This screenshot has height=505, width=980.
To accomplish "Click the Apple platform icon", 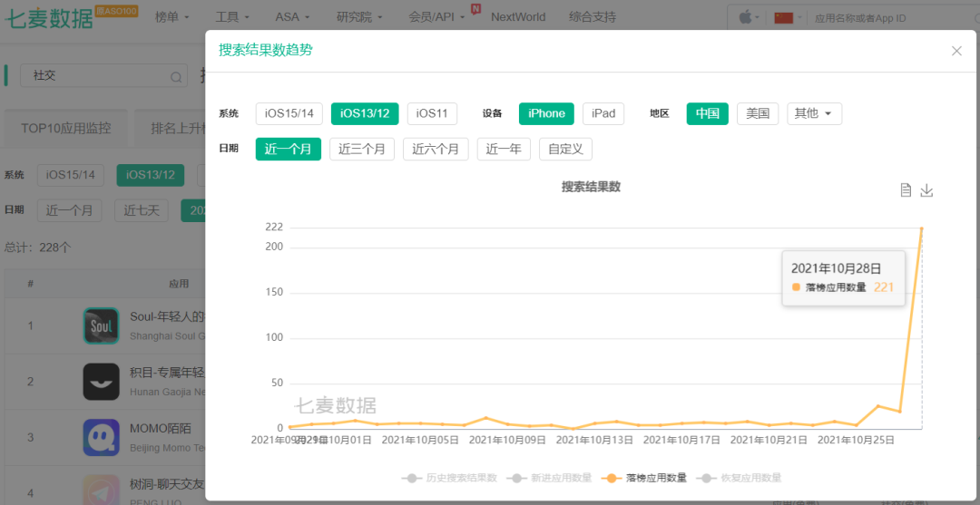I will coord(745,17).
